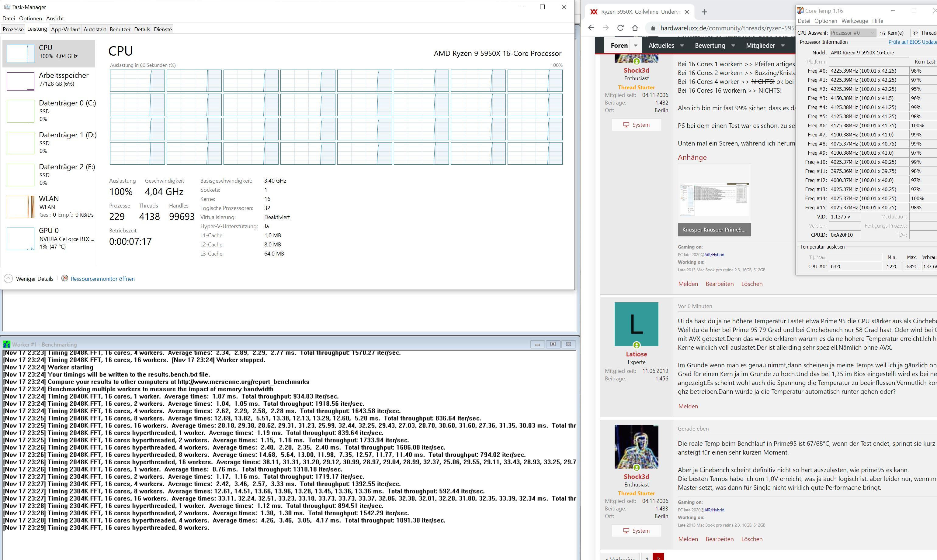Select CPU in Task Manager sidebar
Screen dimensions: 937x560
coord(49,53)
